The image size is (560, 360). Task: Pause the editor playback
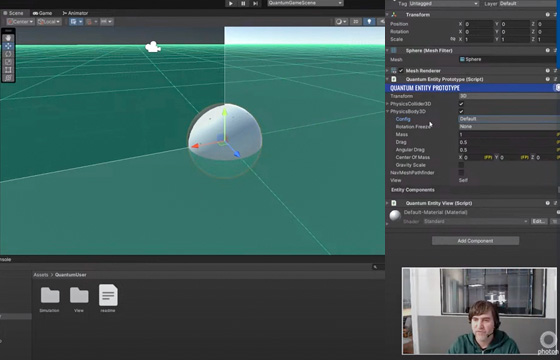tap(243, 3)
